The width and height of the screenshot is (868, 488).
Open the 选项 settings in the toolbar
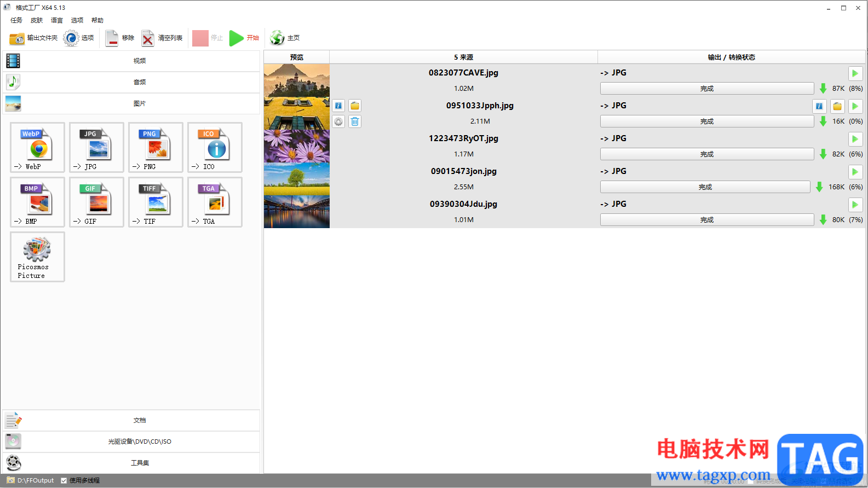(x=78, y=38)
